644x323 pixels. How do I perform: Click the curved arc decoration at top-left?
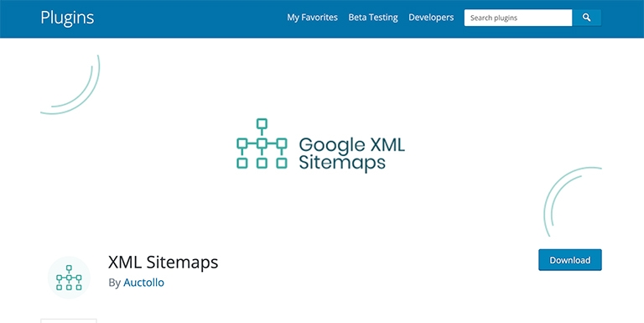pos(70,85)
